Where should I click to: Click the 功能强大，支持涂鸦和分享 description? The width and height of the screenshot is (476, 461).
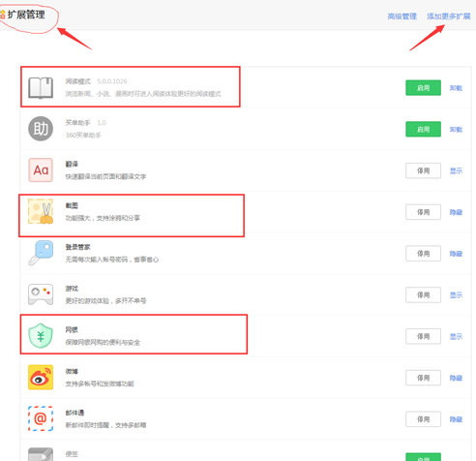point(103,218)
